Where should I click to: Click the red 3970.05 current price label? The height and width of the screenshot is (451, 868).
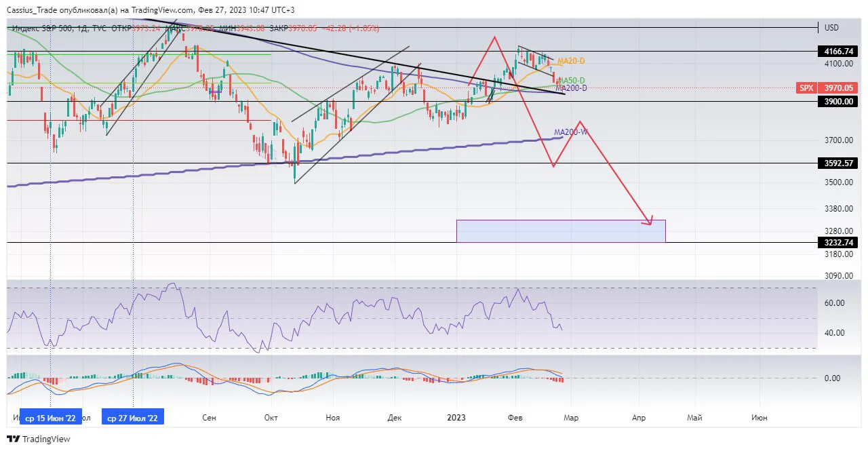click(838, 87)
